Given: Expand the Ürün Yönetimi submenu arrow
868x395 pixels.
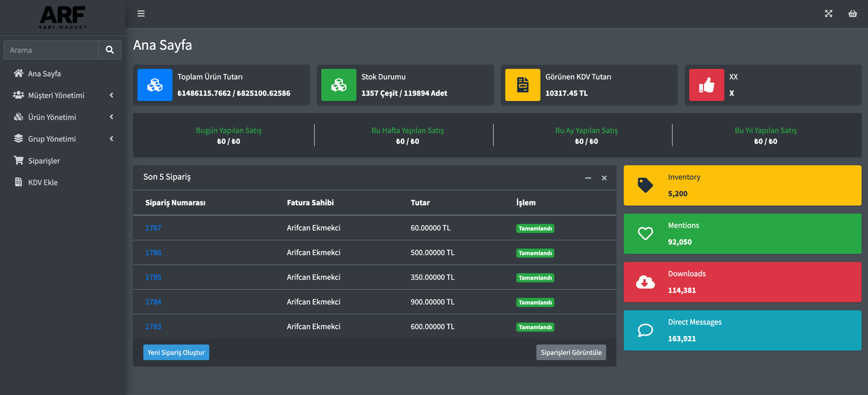Looking at the screenshot, I should tap(111, 117).
